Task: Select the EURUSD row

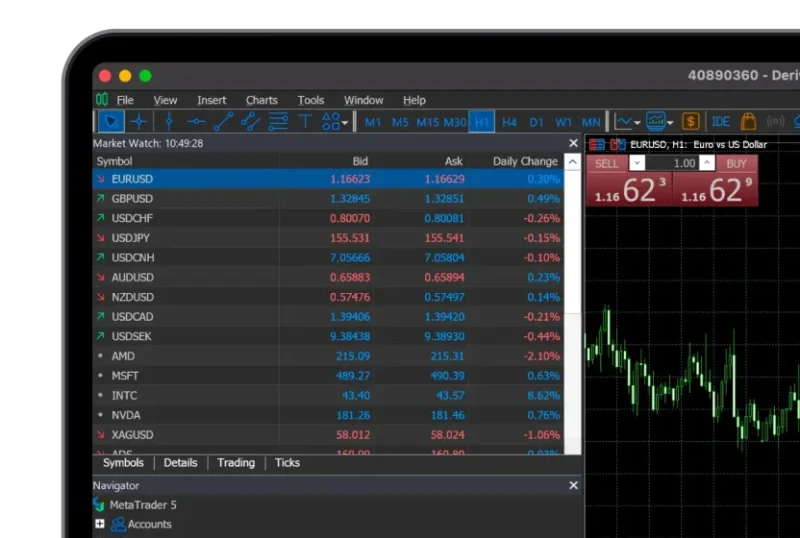Action: tap(328, 179)
